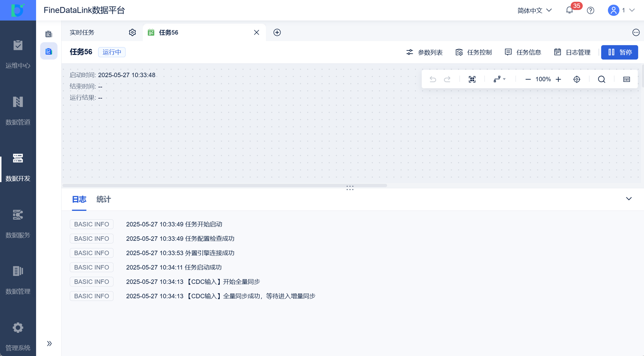Viewport: 644px width, 356px height.
Task: Click the log panel resize handle dots
Action: click(x=350, y=187)
